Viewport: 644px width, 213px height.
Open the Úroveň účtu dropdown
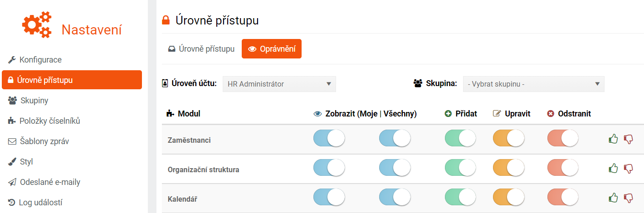tap(279, 84)
